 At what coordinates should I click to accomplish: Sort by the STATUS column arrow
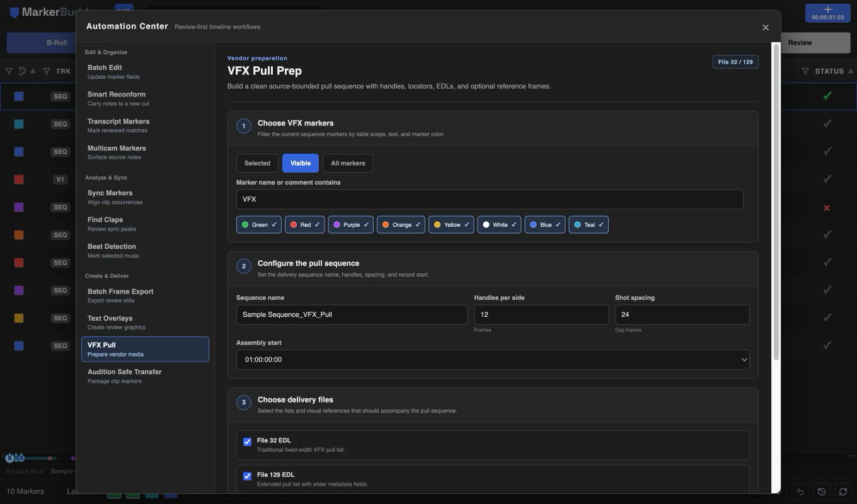pyautogui.click(x=850, y=71)
